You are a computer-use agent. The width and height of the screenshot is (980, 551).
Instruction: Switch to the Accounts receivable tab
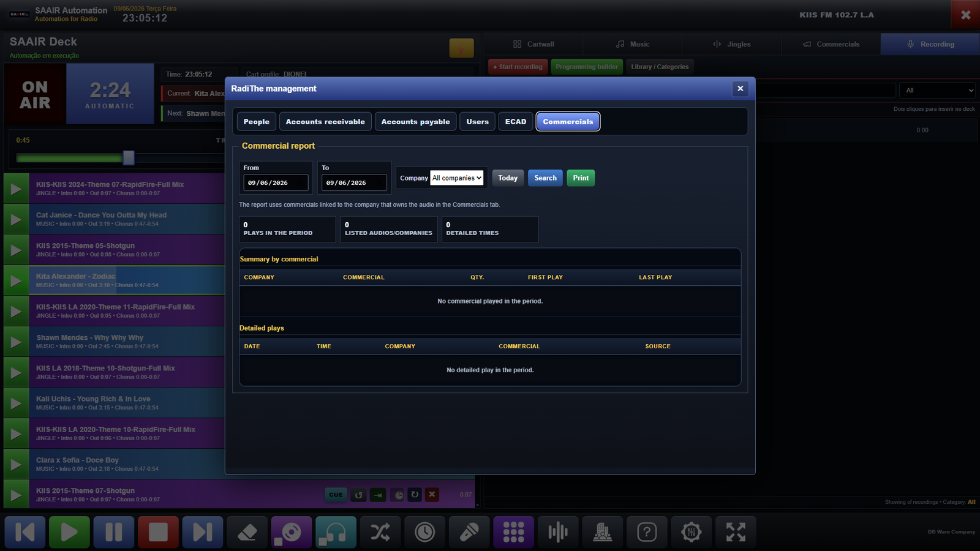(325, 122)
